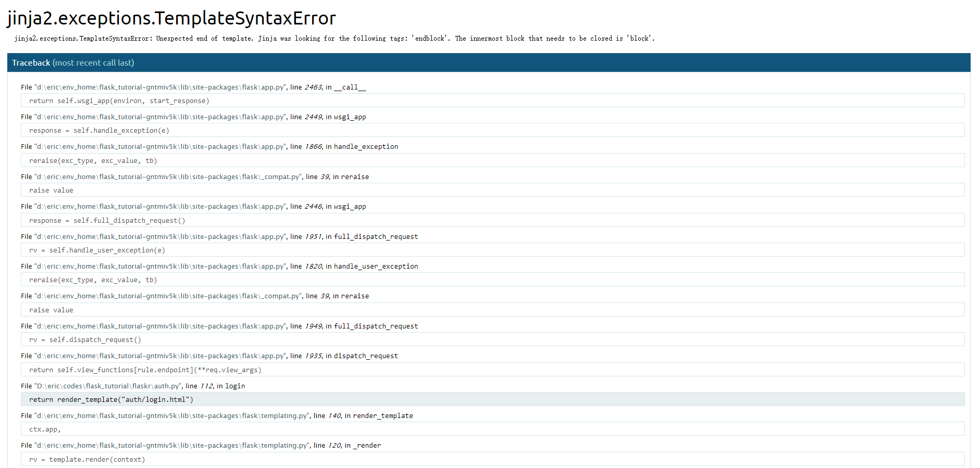This screenshot has width=980, height=468.
Task: Select the auth.py line 112 in login frame
Action: tap(133, 386)
